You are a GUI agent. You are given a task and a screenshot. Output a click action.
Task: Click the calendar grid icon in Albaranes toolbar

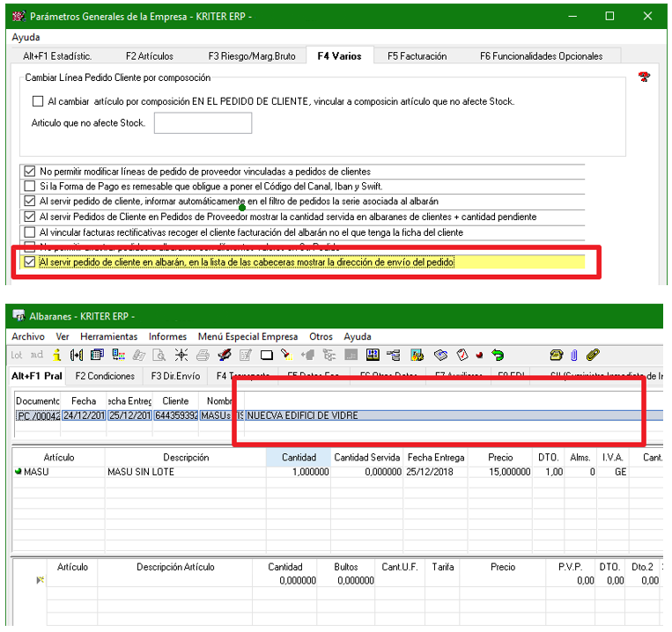pos(97,355)
